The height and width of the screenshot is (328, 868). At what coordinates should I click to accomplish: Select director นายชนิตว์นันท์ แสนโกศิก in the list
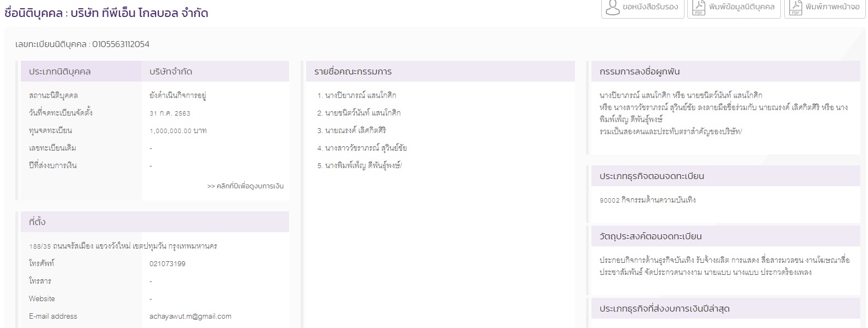pos(363,113)
